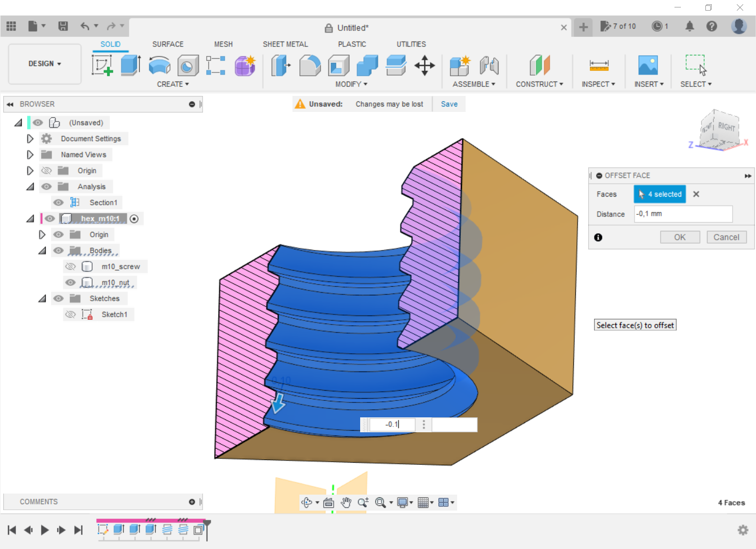The image size is (756, 549).
Task: Click the Orbit navigation icon
Action: tap(306, 502)
